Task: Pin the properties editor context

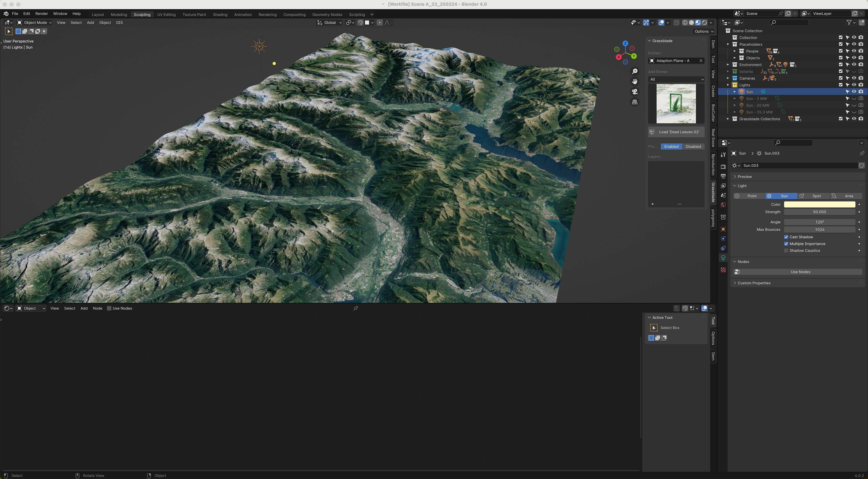Action: tap(862, 153)
